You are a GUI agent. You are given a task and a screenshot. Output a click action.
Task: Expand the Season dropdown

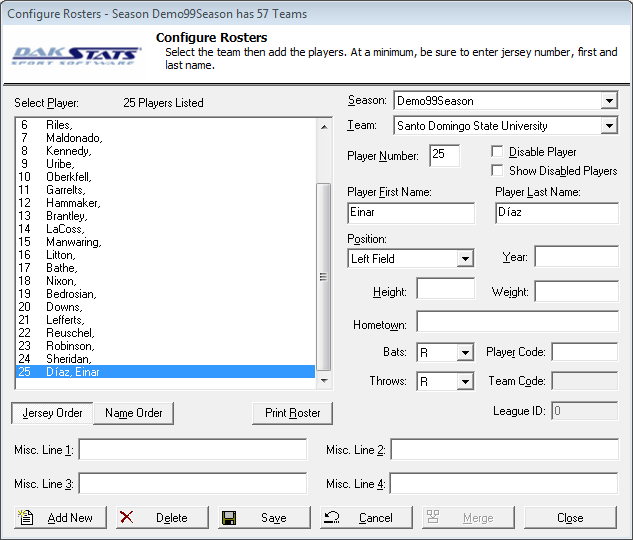(x=609, y=101)
